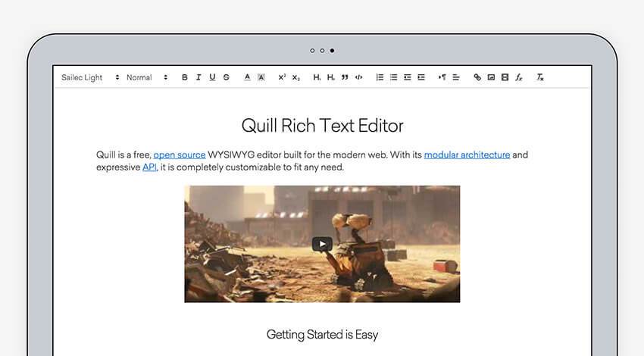Select the first carousel dot
The image size is (644, 356).
click(312, 51)
